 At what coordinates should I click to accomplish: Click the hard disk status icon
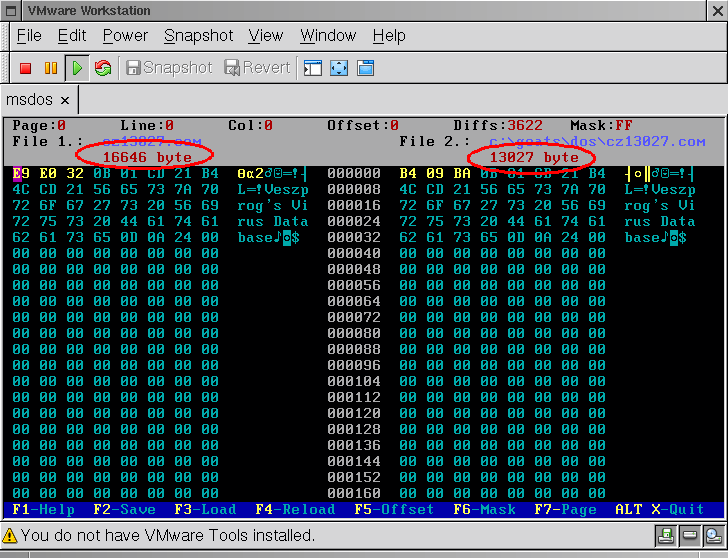(689, 536)
